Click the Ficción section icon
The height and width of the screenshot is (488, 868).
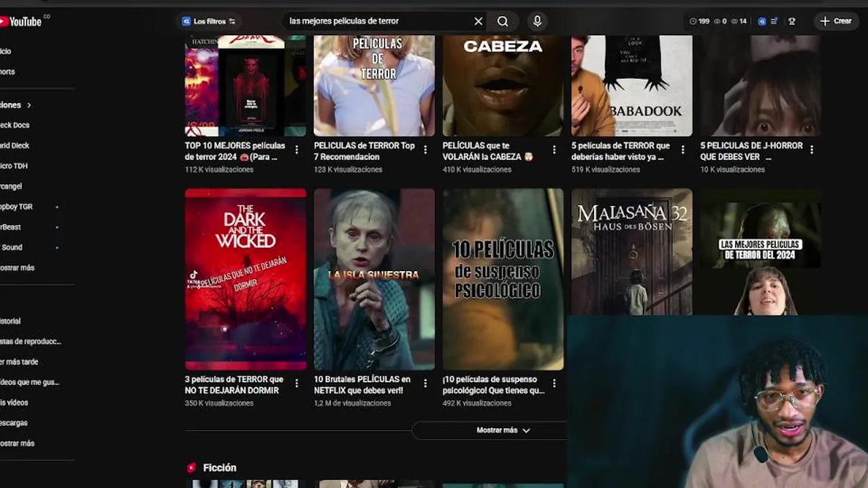[191, 468]
